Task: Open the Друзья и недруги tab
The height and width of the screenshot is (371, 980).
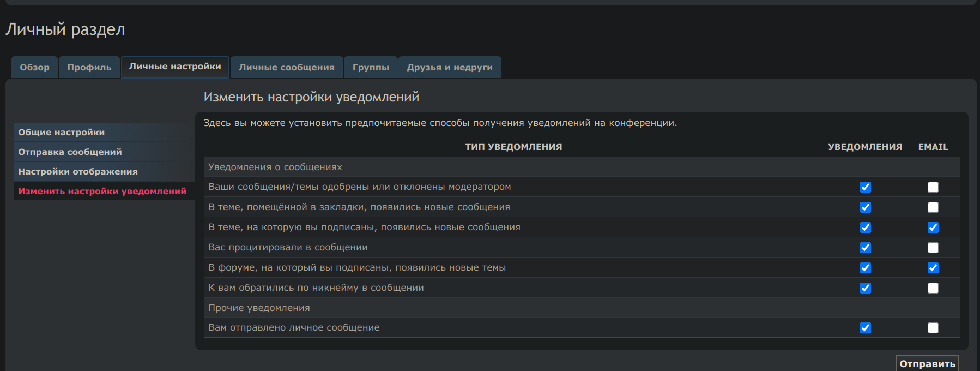Action: (450, 68)
